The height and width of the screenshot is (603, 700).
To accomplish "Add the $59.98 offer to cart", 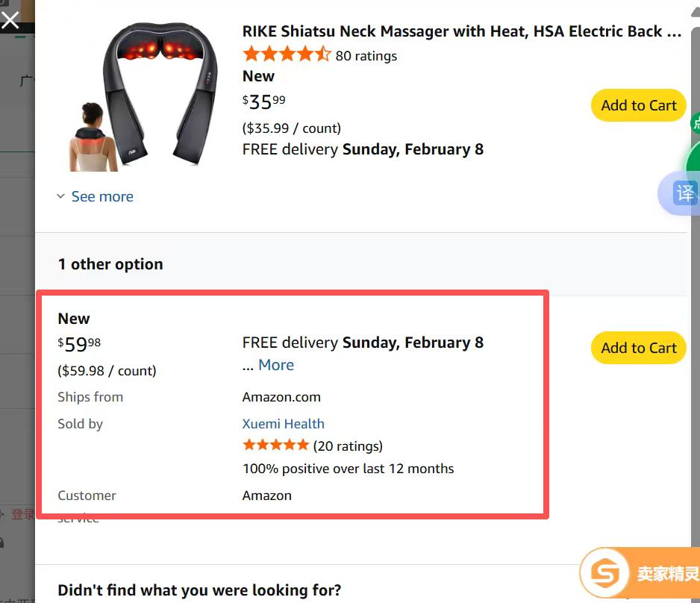I will 638,348.
